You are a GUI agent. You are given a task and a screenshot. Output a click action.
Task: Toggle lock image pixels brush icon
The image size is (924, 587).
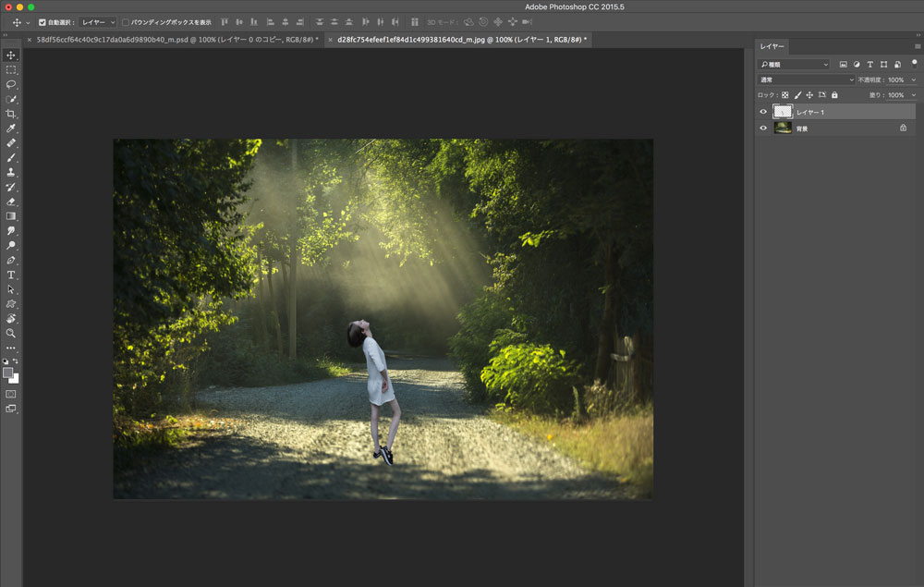798,95
